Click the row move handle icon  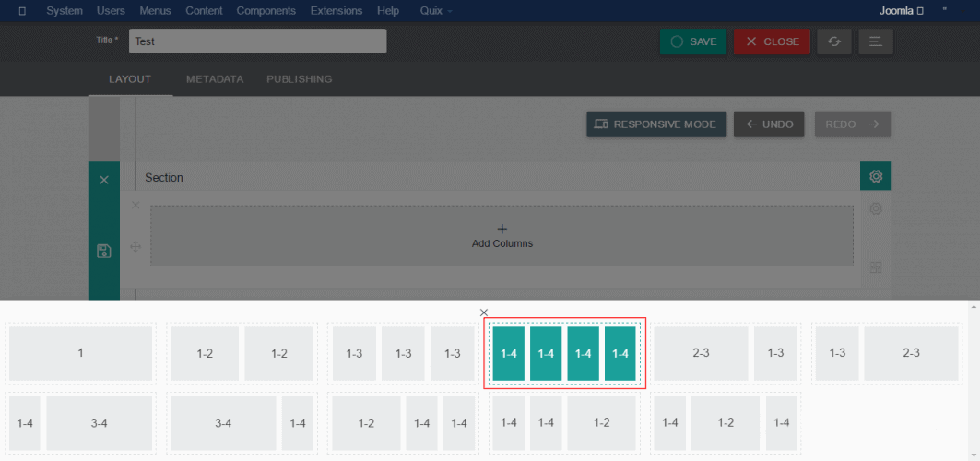(136, 246)
